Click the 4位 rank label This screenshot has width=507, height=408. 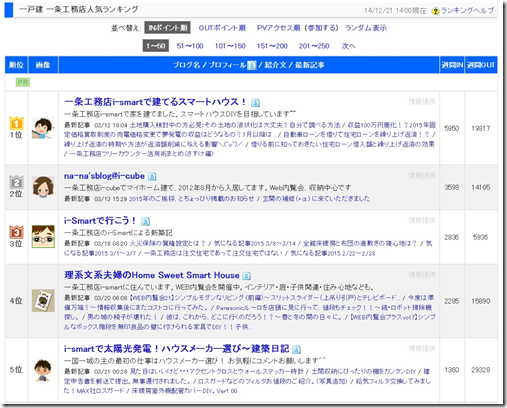(16, 301)
